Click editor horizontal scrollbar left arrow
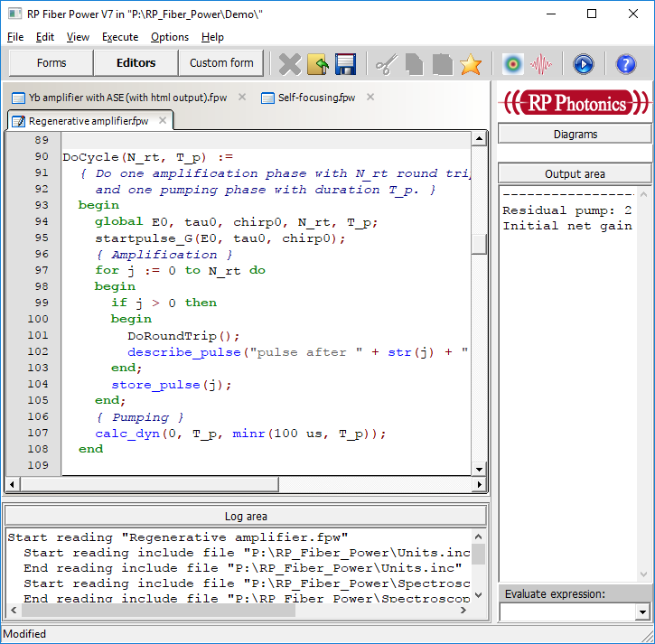655x644 pixels. click(12, 484)
